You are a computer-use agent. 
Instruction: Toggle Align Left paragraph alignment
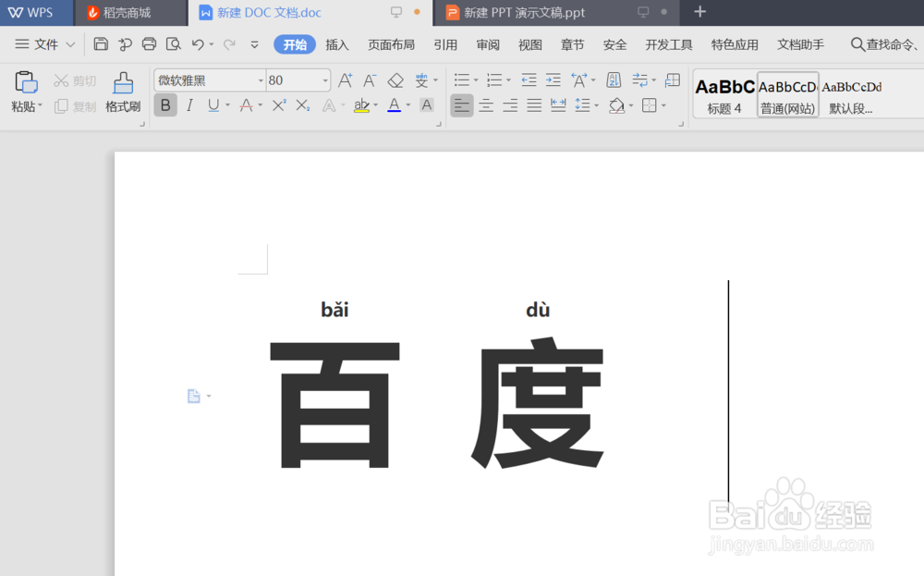(462, 105)
